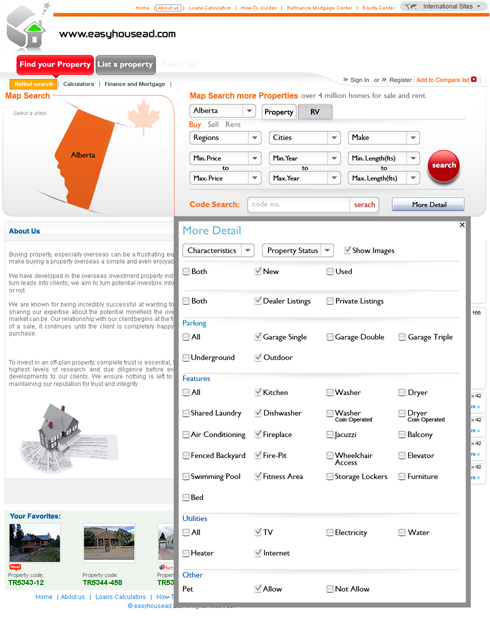
Task: Open the Property Status dropdown
Action: (297, 250)
